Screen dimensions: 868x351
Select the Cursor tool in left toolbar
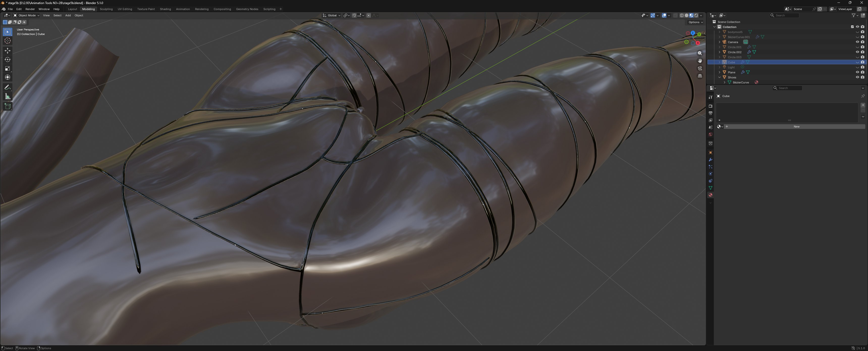[7, 41]
